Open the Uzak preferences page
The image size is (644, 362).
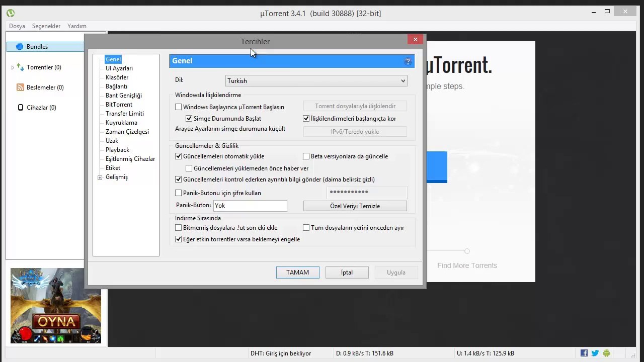coord(112,141)
